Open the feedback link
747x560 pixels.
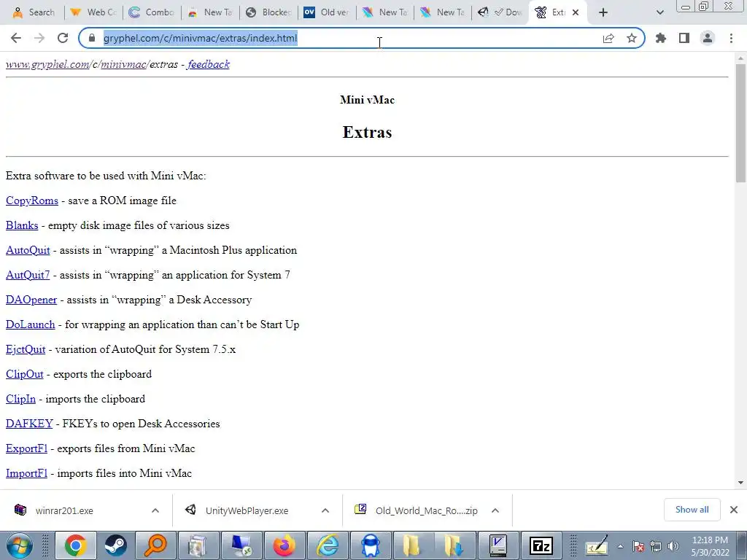pos(209,64)
